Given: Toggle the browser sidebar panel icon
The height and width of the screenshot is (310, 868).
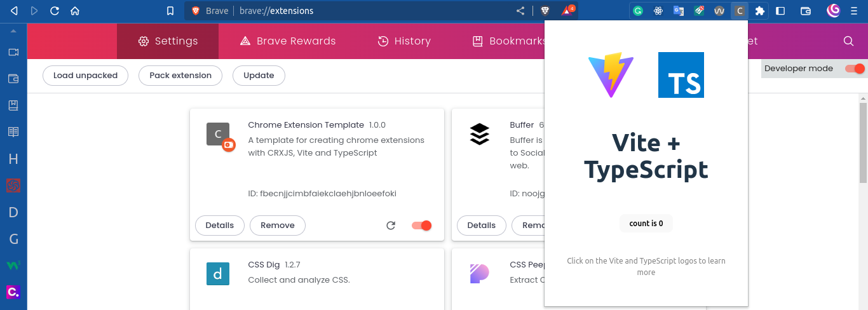Looking at the screenshot, I should pos(781,11).
